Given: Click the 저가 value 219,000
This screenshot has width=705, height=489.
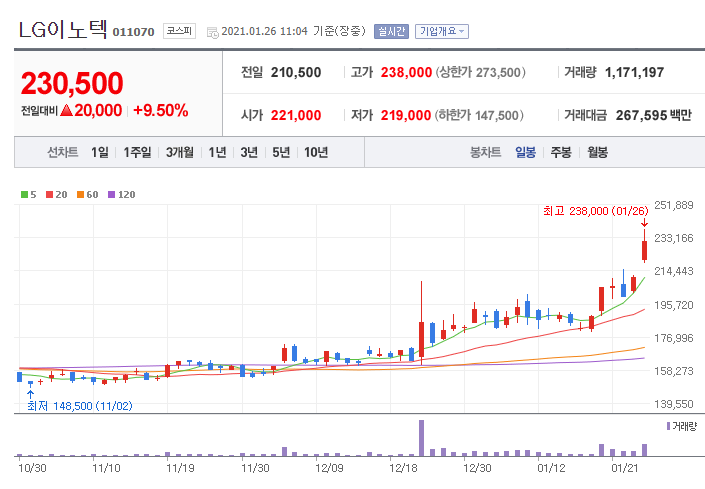Looking at the screenshot, I should (406, 116).
